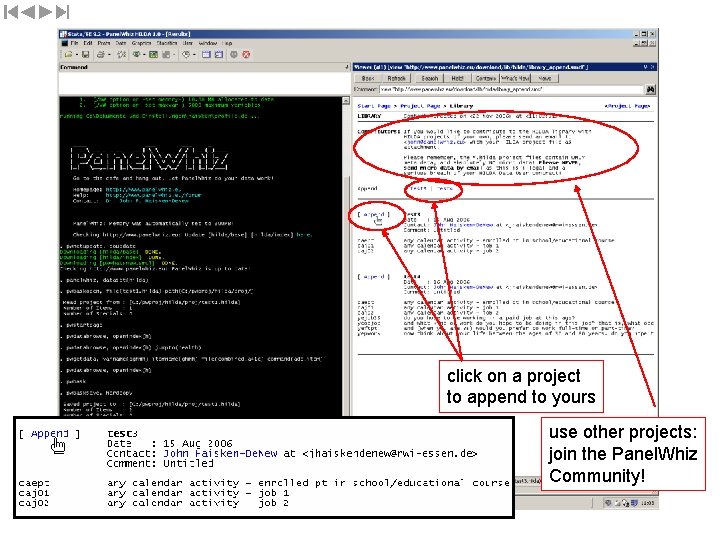Screen dimensions: 720x540
Task: Click the grey Clear-more toolbar icon
Action: click(234, 54)
